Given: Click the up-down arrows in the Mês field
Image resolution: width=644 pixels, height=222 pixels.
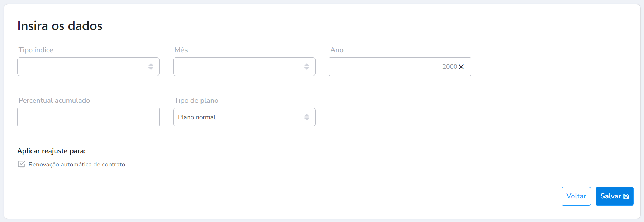Looking at the screenshot, I should point(307,67).
